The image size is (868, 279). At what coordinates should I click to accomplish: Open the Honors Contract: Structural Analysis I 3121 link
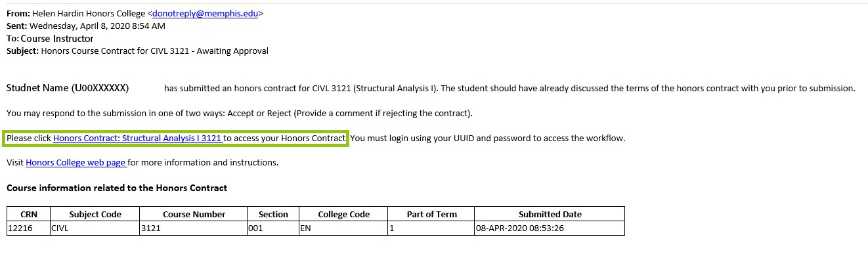(x=137, y=139)
